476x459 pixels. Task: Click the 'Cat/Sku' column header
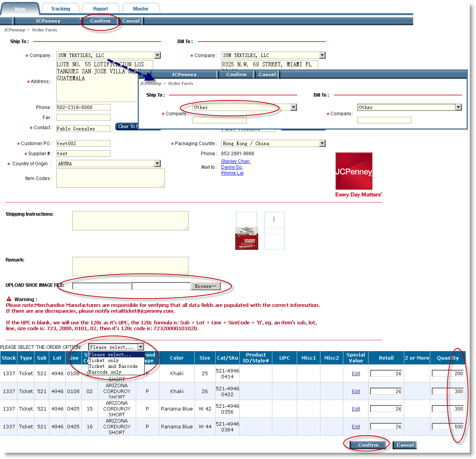click(227, 358)
